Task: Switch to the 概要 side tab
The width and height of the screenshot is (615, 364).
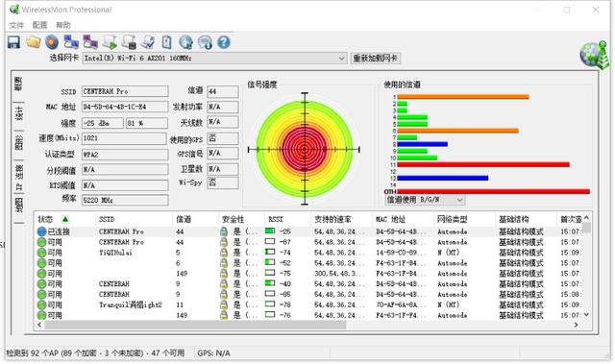Action: pos(18,84)
